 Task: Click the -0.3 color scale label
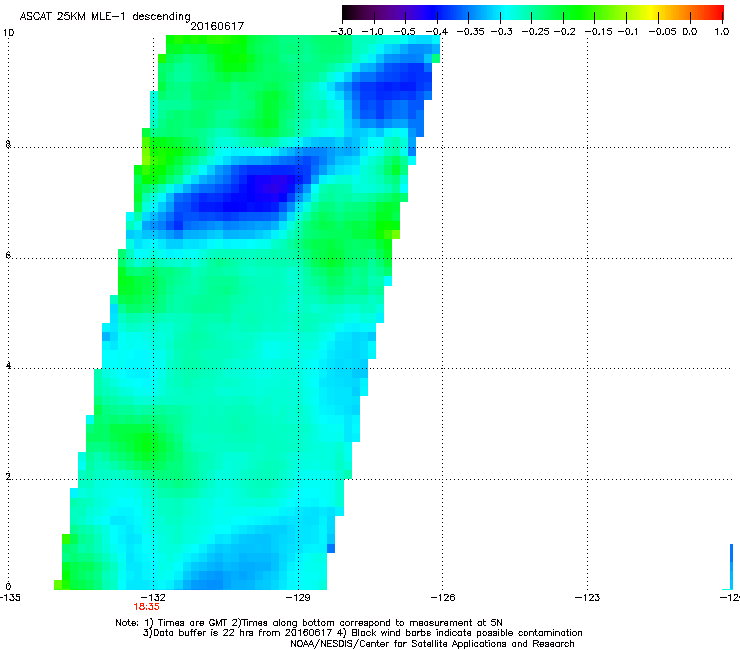point(501,32)
